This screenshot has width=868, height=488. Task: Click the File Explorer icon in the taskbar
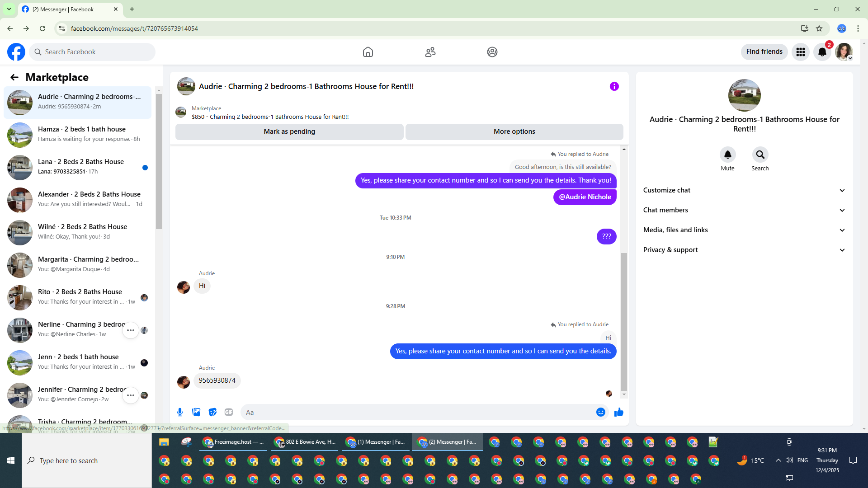coord(164,442)
